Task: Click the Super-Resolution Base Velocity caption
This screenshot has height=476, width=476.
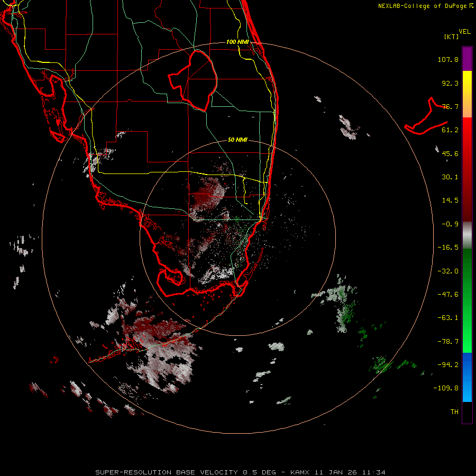Action: pyautogui.click(x=241, y=472)
